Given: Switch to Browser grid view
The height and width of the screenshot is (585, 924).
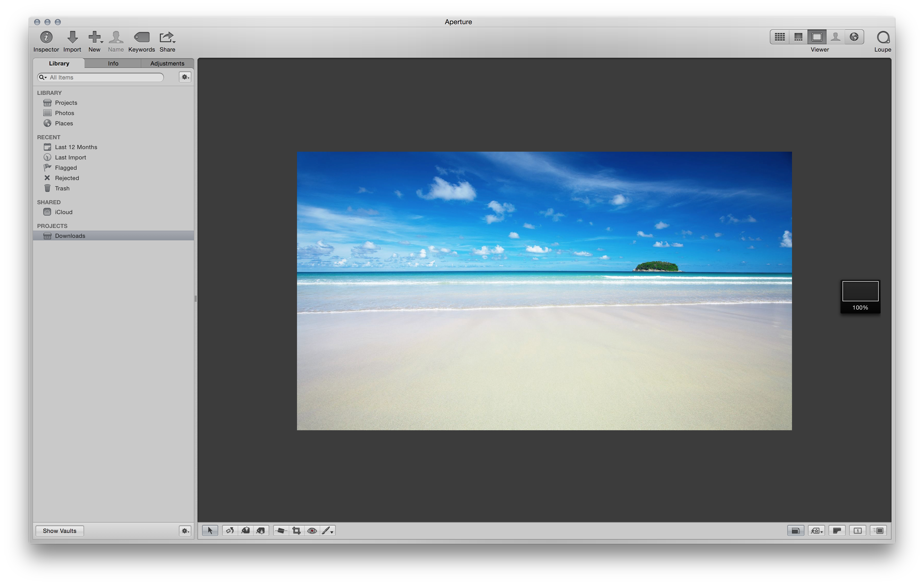Looking at the screenshot, I should (779, 37).
